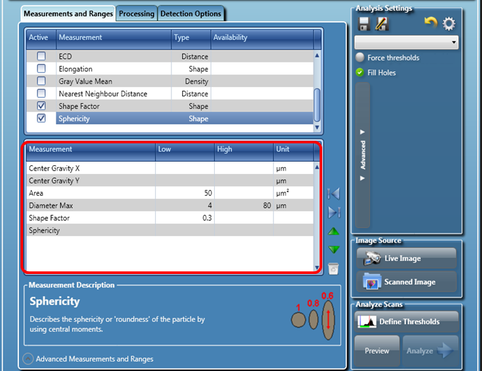Viewport: 482px width, 371px height.
Task: Select the Nearest Neighbour Distance row
Action: 170,94
